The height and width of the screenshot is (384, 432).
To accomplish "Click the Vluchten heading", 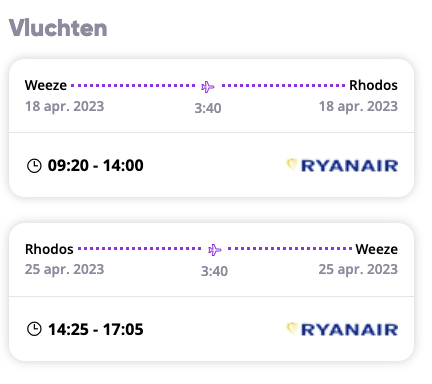I will [x=58, y=28].
